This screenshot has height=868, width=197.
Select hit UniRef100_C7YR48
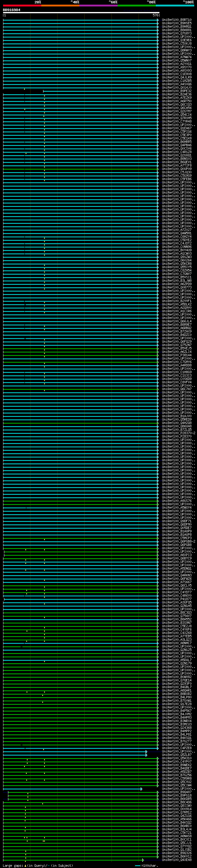tap(176, 121)
